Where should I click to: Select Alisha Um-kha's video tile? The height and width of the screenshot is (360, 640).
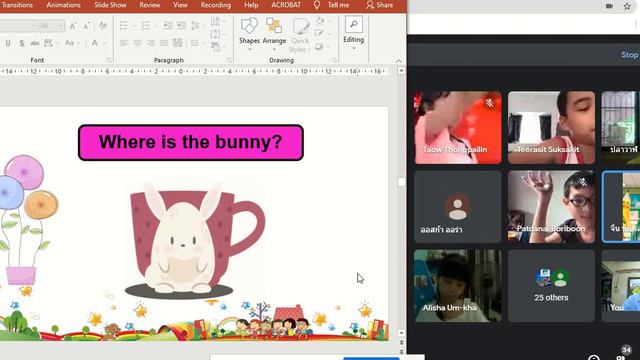458,286
